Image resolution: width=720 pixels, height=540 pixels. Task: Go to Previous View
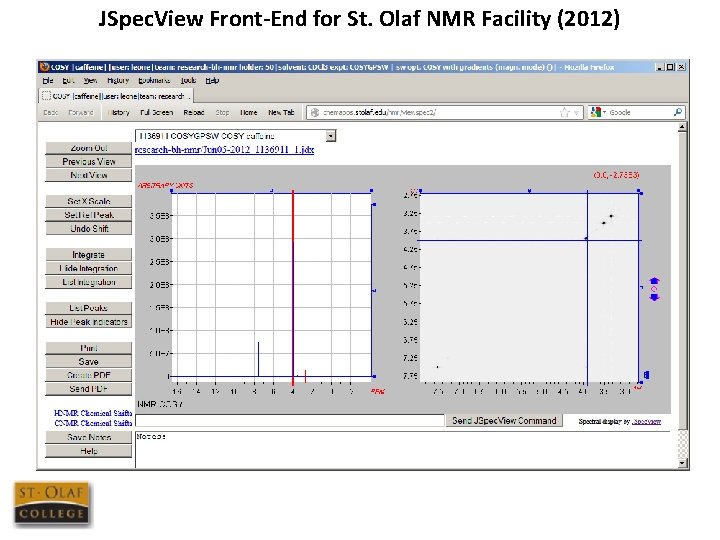pyautogui.click(x=89, y=162)
